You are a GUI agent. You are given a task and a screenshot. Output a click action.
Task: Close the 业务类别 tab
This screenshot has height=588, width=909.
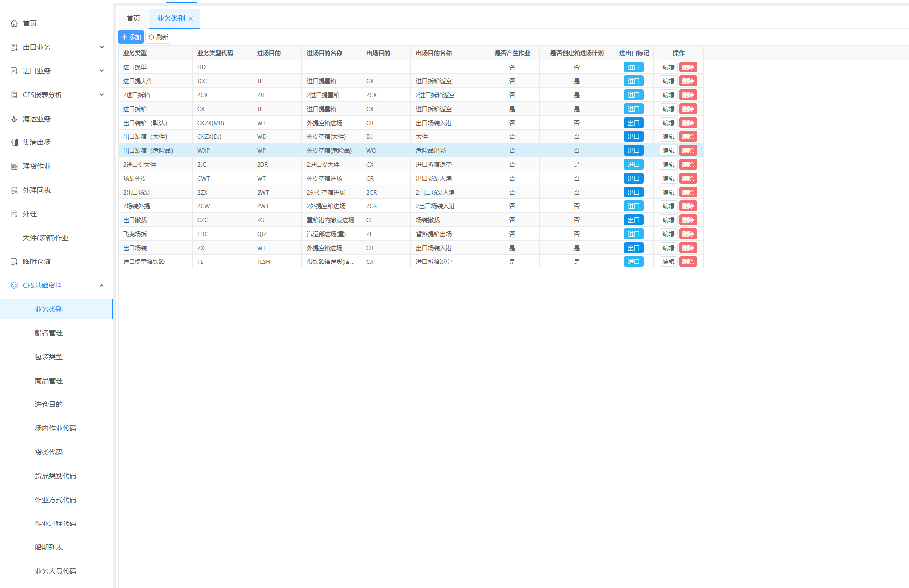coord(191,19)
